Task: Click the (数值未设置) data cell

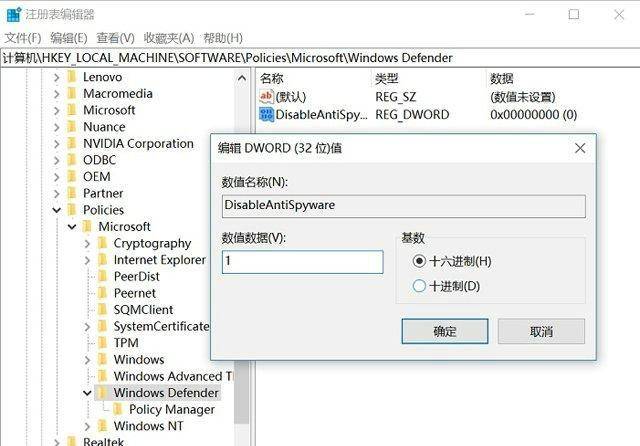Action: click(x=522, y=97)
